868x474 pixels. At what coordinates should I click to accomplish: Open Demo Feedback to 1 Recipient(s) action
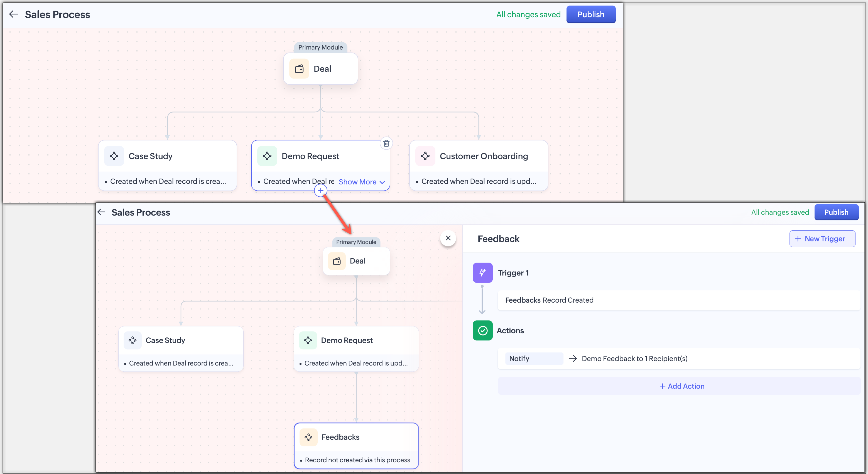point(634,359)
